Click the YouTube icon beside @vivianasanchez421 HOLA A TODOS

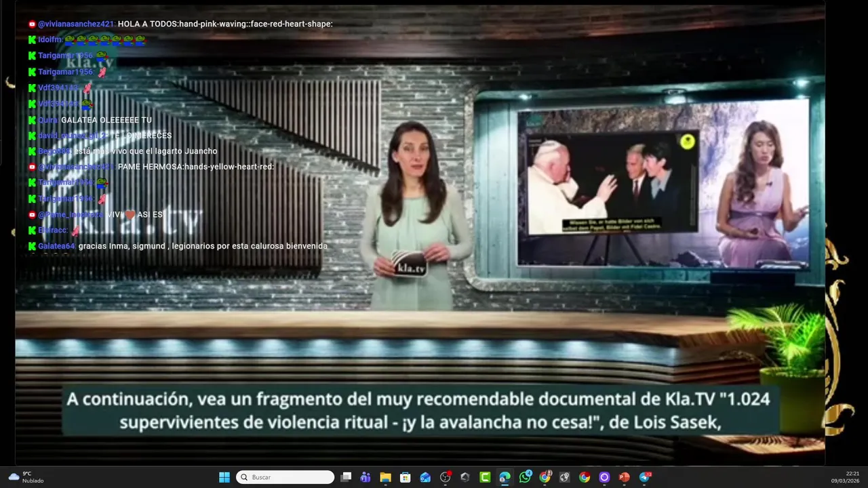click(32, 24)
